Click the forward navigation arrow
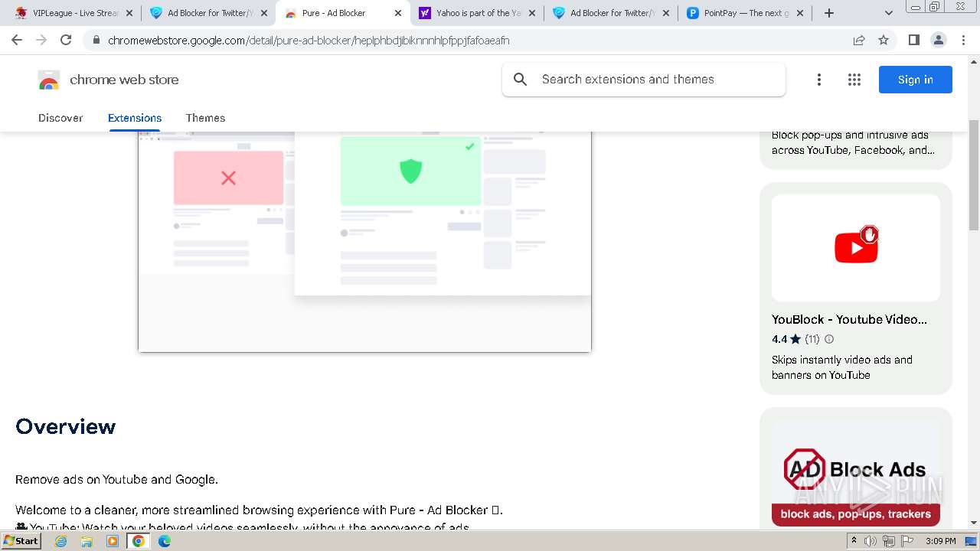Screen dimensions: 980x551 [41, 40]
